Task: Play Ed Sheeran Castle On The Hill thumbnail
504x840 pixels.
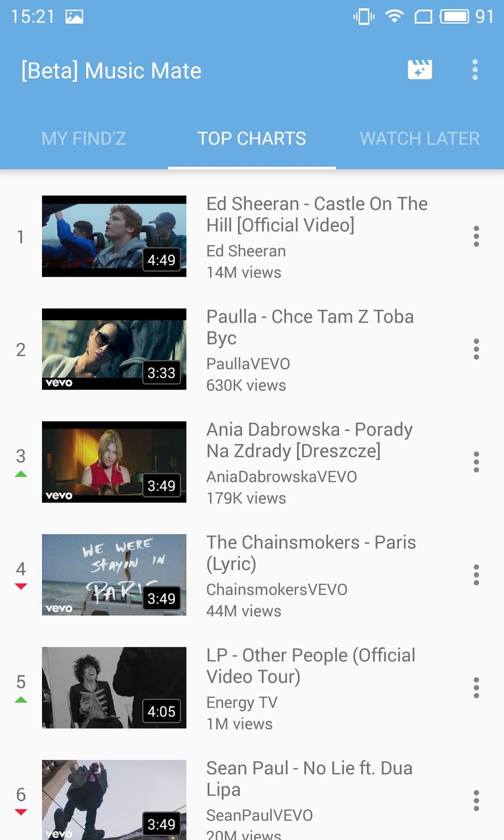Action: coord(114,236)
